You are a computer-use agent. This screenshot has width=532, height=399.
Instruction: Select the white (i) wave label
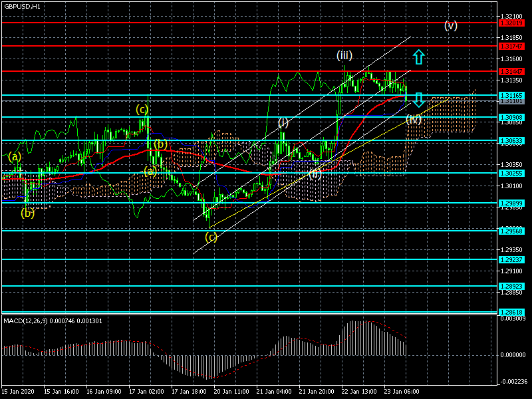coord(283,122)
